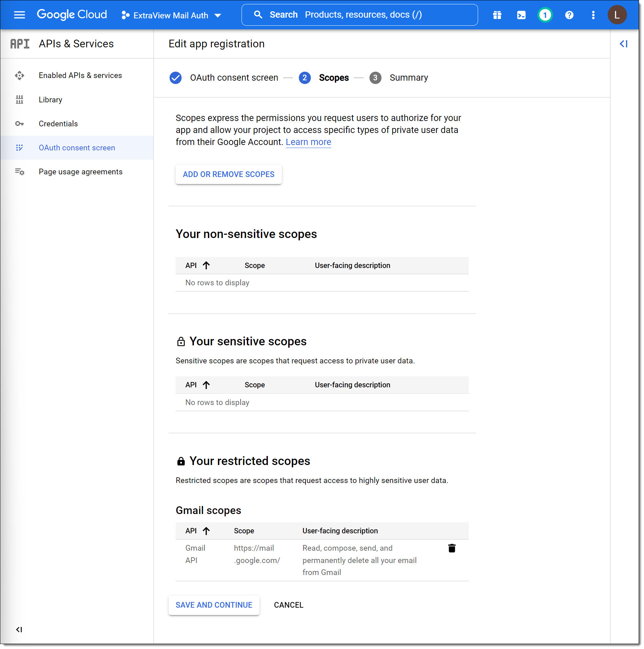Viewport: 644px width, 649px height.
Task: Open the account avatar labeled L
Action: (617, 15)
